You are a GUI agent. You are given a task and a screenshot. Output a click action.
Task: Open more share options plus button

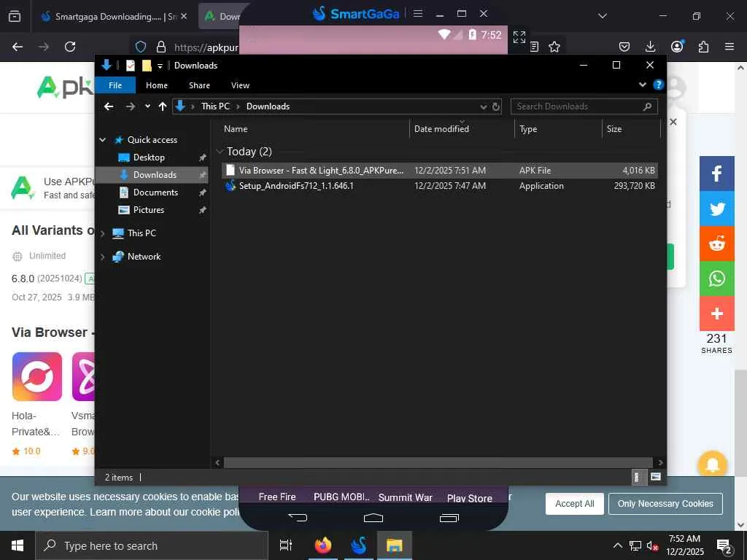click(x=716, y=314)
